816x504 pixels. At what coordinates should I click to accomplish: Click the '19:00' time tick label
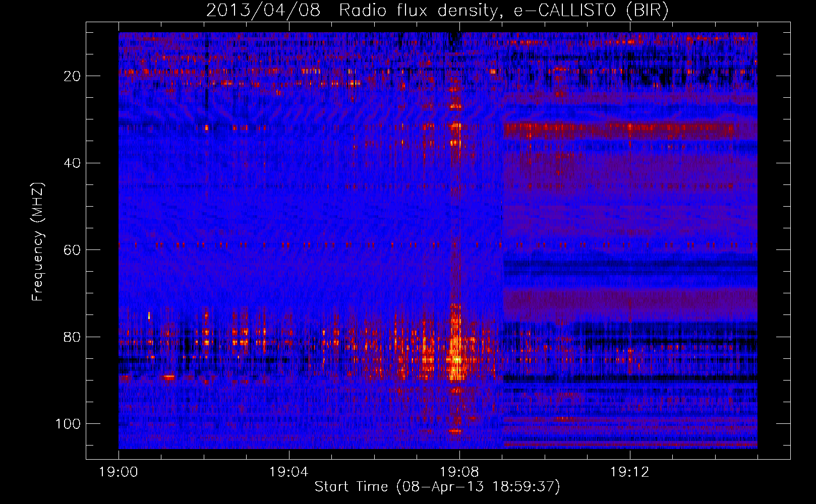[x=119, y=472]
